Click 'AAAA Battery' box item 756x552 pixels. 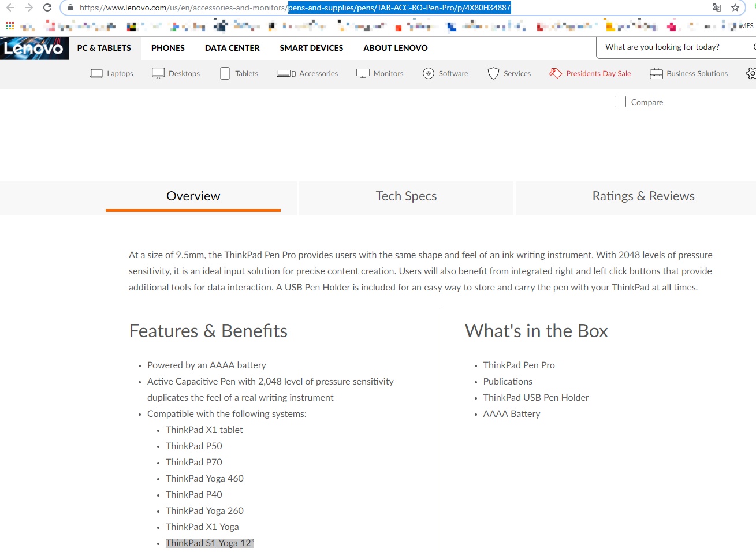[x=512, y=413]
